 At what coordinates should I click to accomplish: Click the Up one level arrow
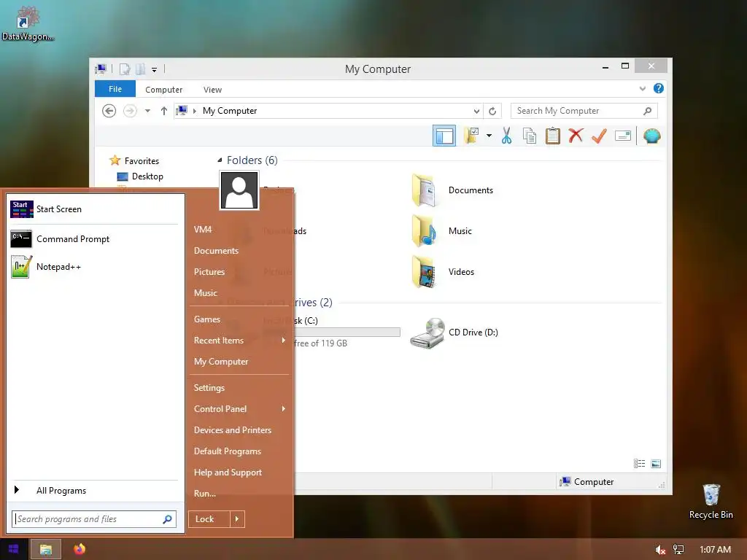coord(164,111)
